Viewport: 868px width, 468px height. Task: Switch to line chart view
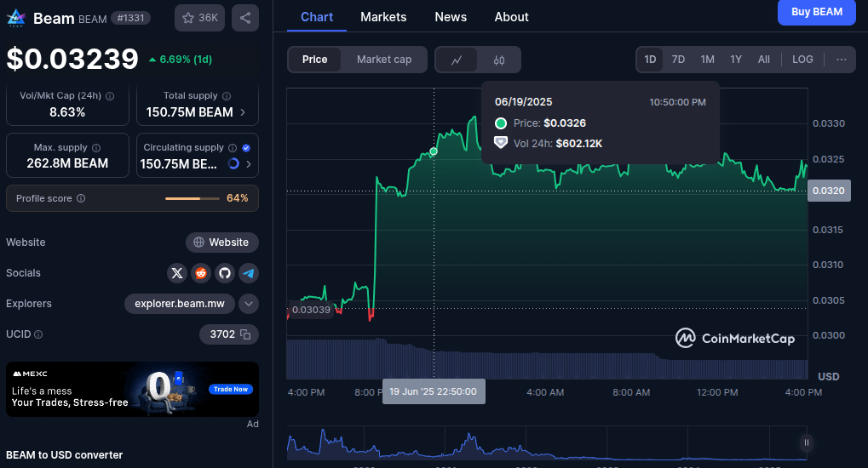tap(457, 60)
